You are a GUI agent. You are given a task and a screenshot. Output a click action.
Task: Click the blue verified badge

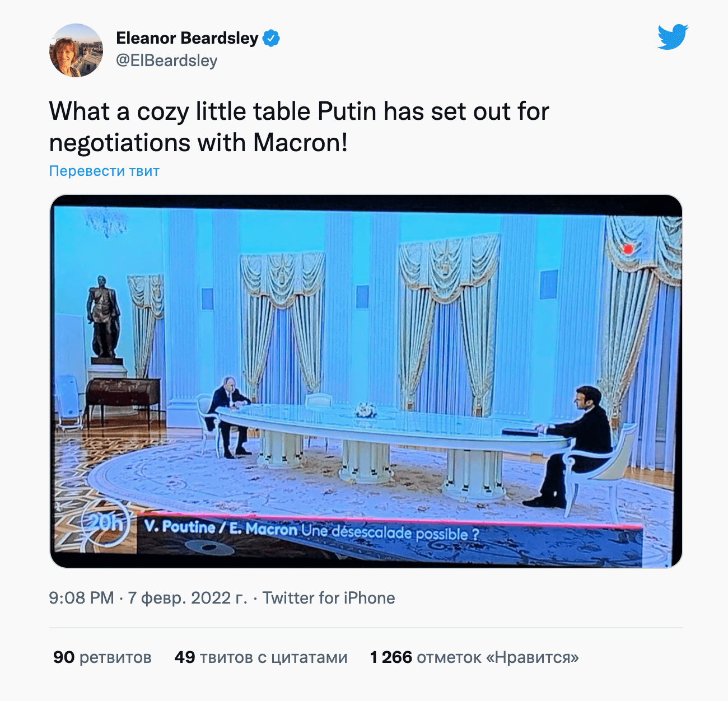271,38
